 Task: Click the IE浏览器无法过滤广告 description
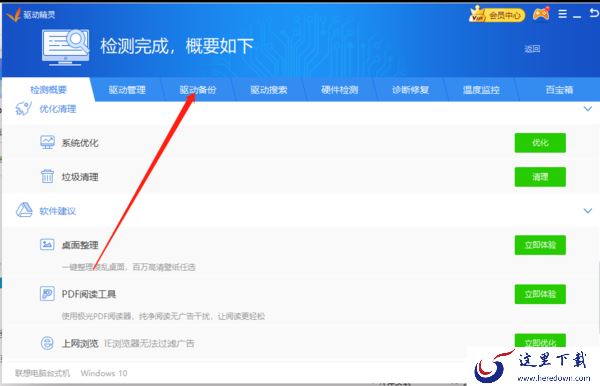point(149,344)
